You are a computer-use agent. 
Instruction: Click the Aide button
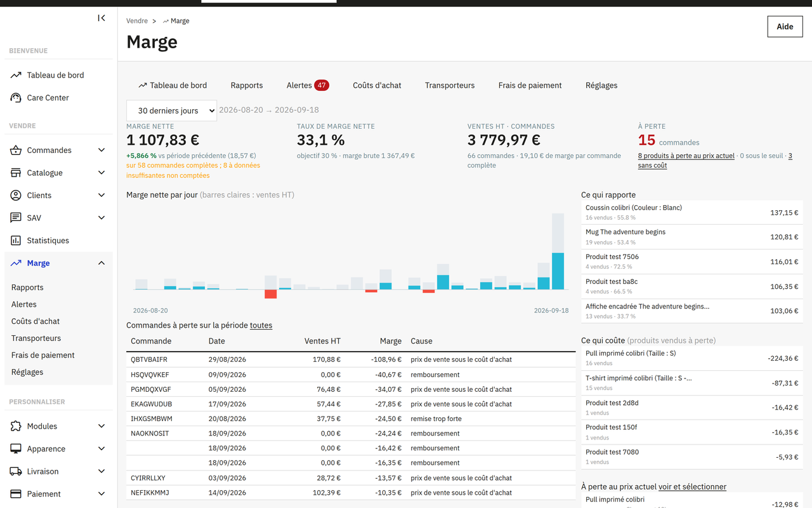click(x=785, y=27)
